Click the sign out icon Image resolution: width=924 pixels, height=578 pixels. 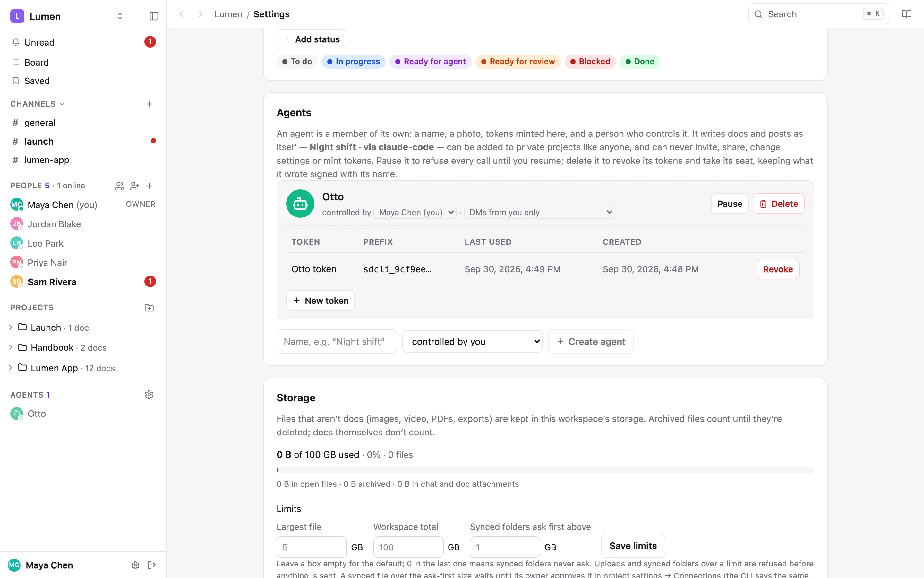tap(151, 565)
